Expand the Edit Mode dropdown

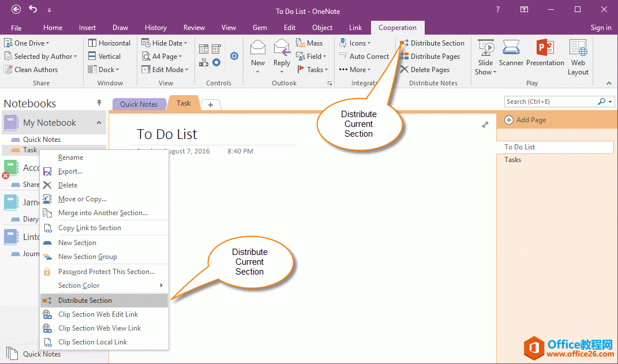tap(167, 70)
